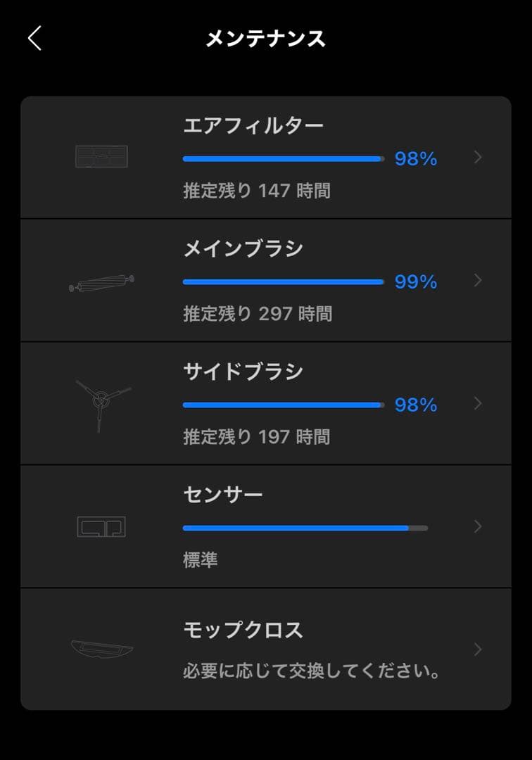This screenshot has height=760, width=532.
Task: Expand モップクロス details chevron
Action: pos(478,649)
